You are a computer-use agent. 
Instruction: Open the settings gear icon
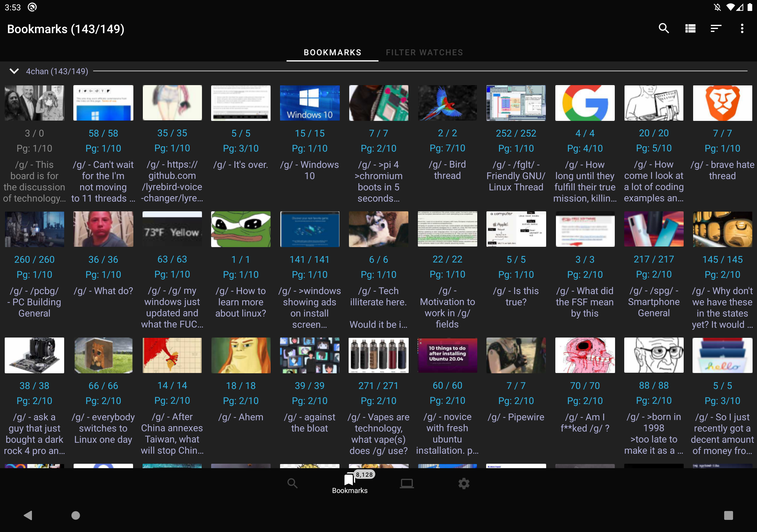pos(464,484)
